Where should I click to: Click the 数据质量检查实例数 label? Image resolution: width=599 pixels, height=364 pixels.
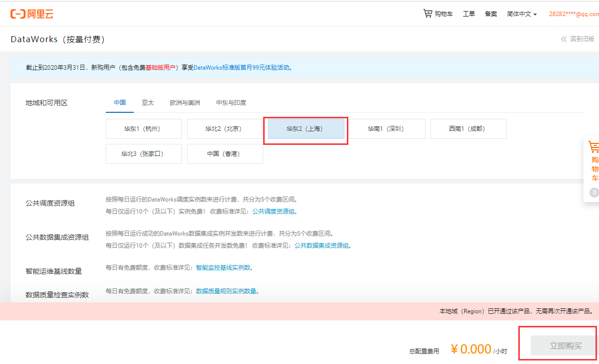(57, 295)
